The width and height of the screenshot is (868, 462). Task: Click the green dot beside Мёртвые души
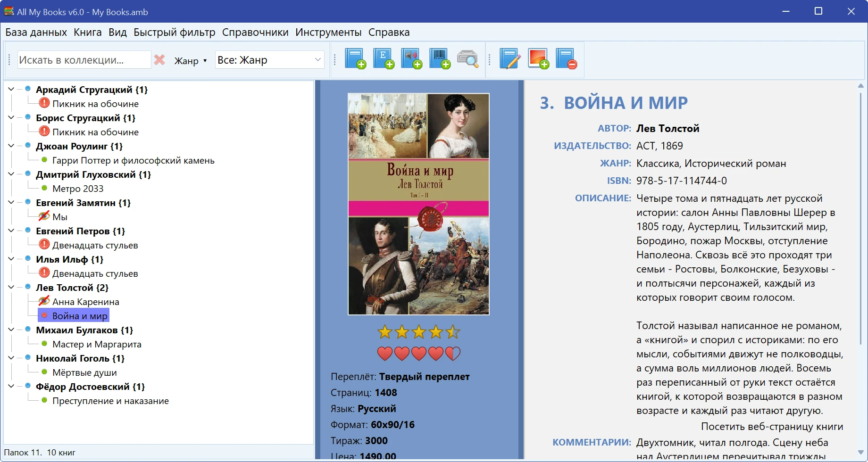pos(44,372)
